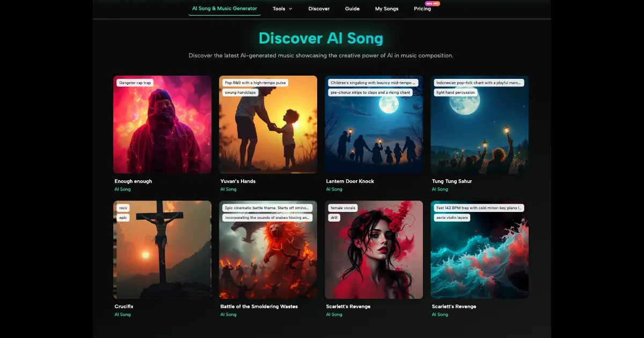
Task: Select 'Children's singalong with bouncy mid-tempo' tag
Action: coord(374,83)
